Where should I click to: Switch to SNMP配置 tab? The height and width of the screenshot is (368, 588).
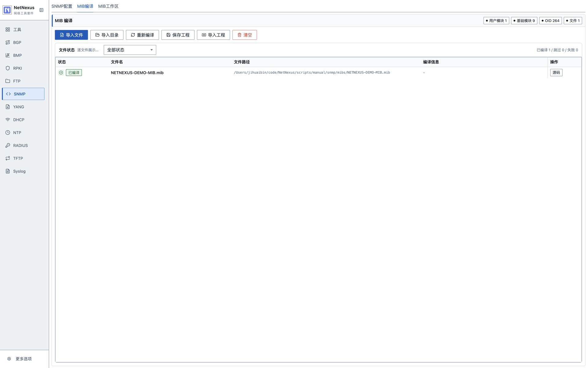pos(62,6)
